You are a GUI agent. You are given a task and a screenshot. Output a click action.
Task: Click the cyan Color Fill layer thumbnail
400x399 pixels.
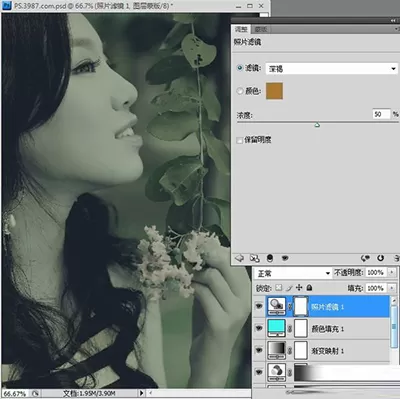coord(276,328)
